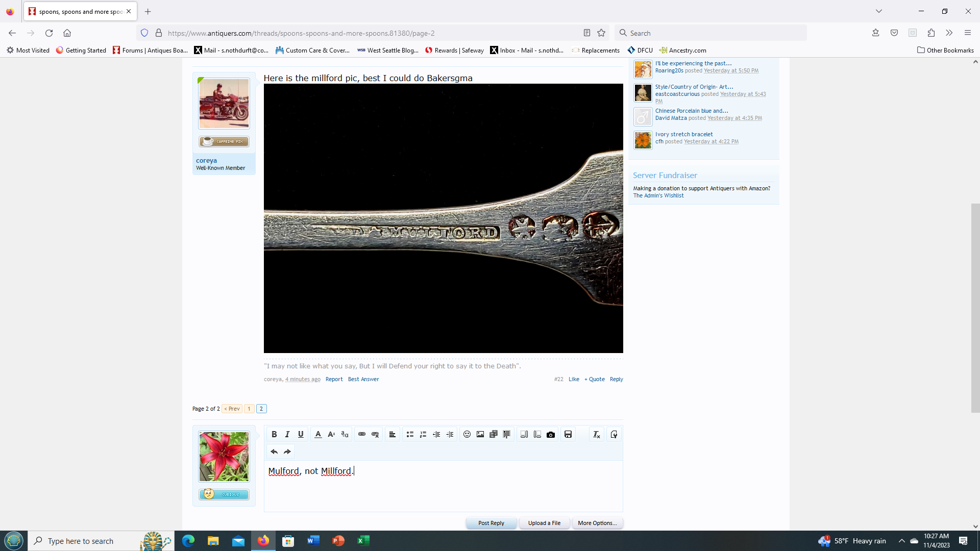Open the smilies picker

tap(467, 434)
